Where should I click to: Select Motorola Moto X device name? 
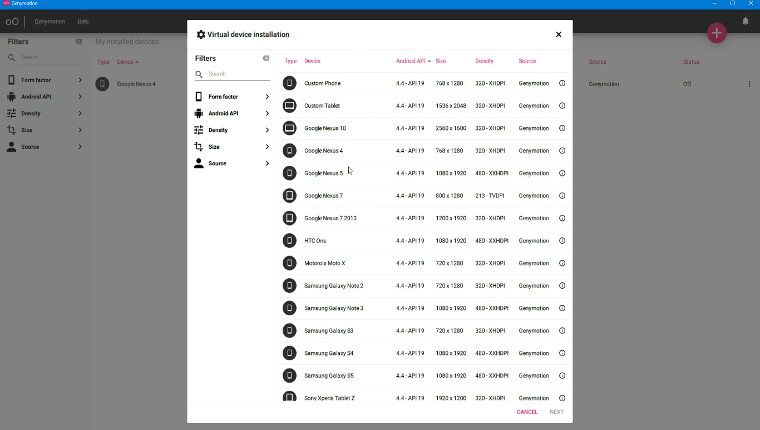coord(325,263)
